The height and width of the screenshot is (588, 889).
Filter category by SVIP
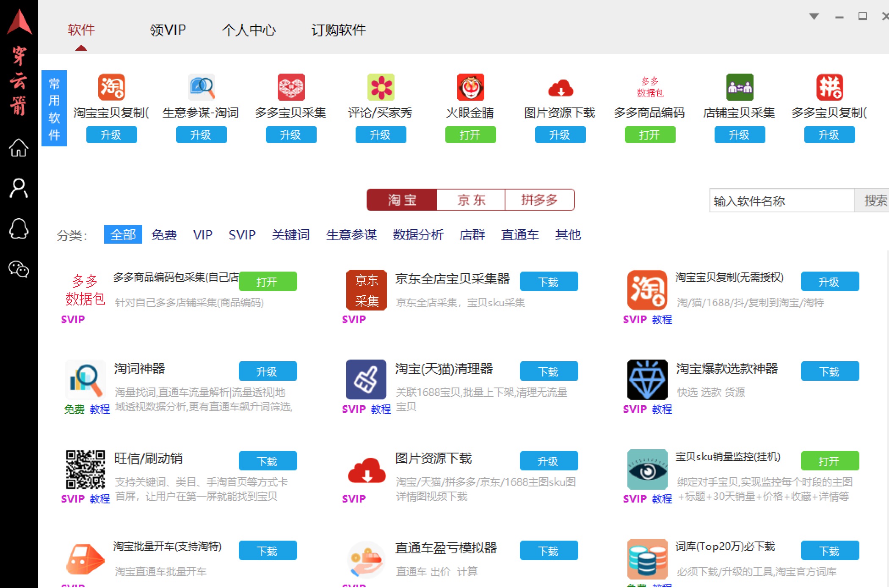(242, 235)
